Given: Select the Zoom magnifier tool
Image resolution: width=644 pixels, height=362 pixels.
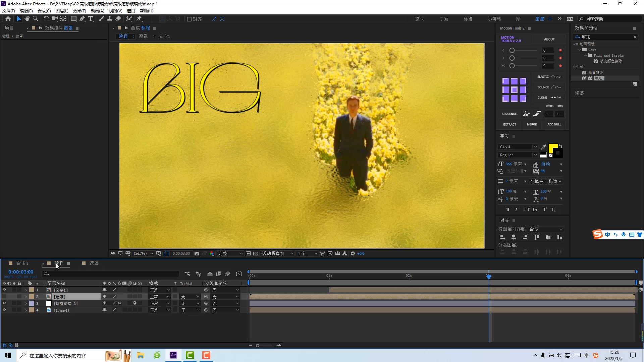Looking at the screenshot, I should click(x=36, y=19).
